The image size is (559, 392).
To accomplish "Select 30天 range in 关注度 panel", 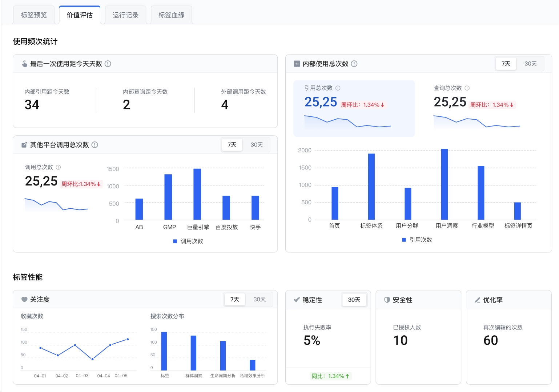I will point(260,299).
